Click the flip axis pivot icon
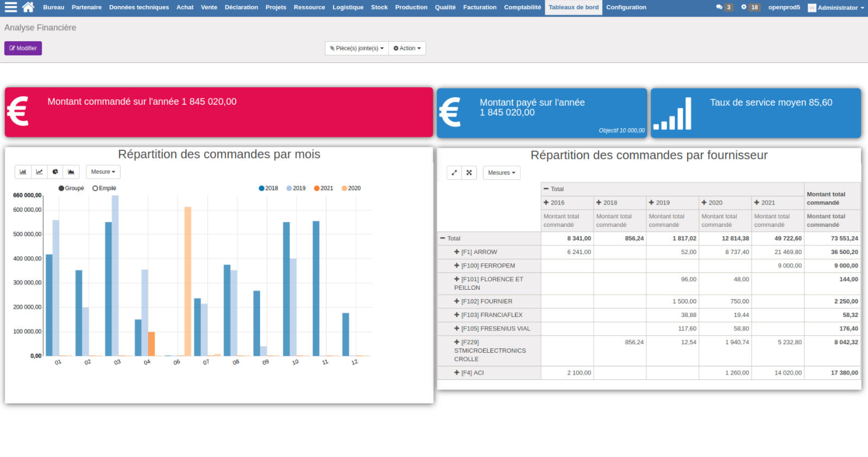868x457 pixels. tap(469, 173)
